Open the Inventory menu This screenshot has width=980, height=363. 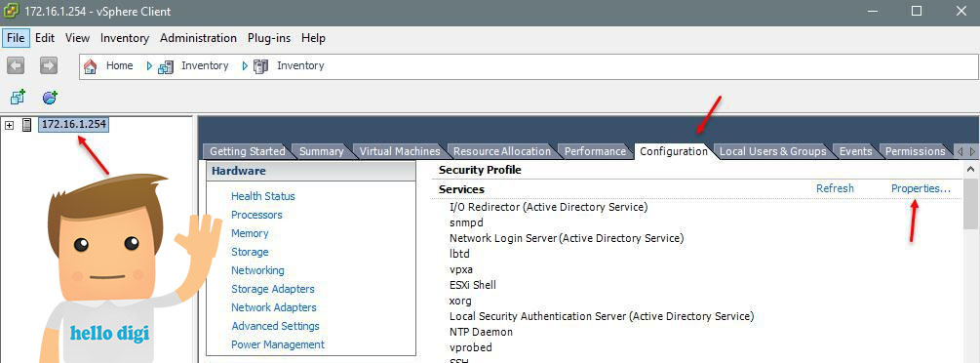125,37
